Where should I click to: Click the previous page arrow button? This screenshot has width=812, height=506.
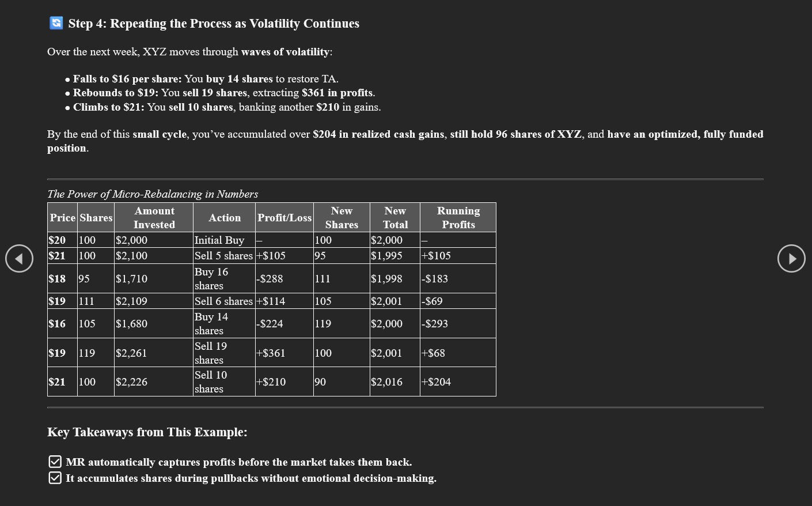click(x=19, y=259)
